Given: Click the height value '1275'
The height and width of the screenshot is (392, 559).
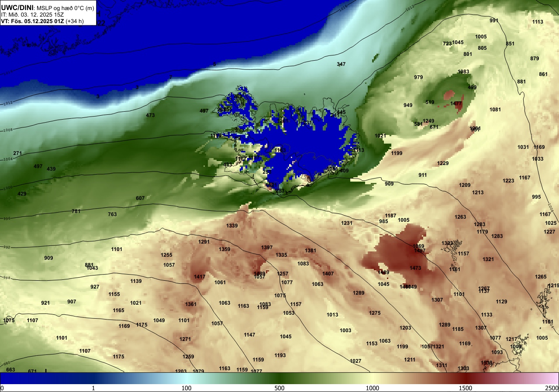Looking at the screenshot, I should pos(375,313).
